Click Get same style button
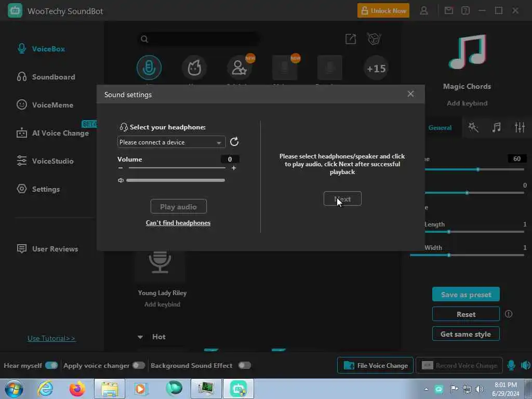This screenshot has height=399, width=532. (466, 334)
